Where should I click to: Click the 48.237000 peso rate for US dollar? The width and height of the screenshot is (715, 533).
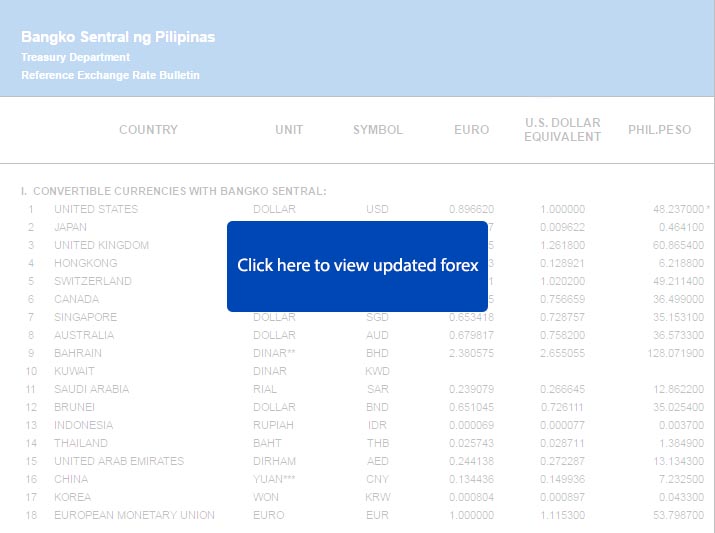point(678,209)
